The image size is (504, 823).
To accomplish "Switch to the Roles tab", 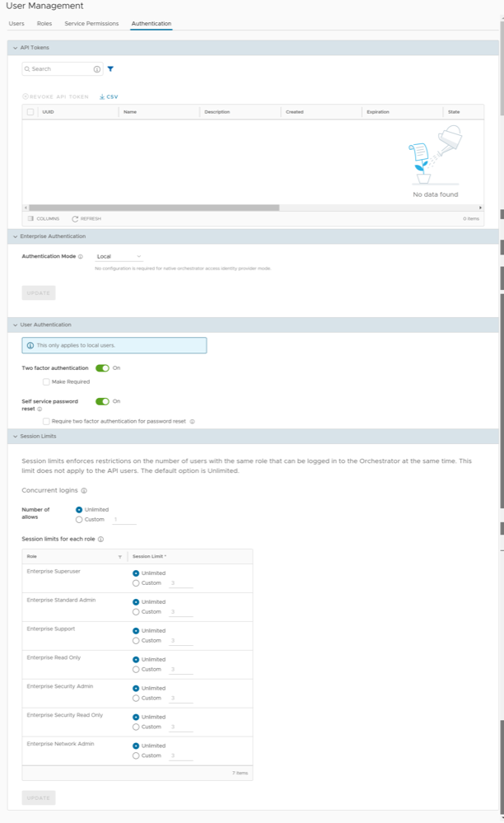I will (44, 24).
